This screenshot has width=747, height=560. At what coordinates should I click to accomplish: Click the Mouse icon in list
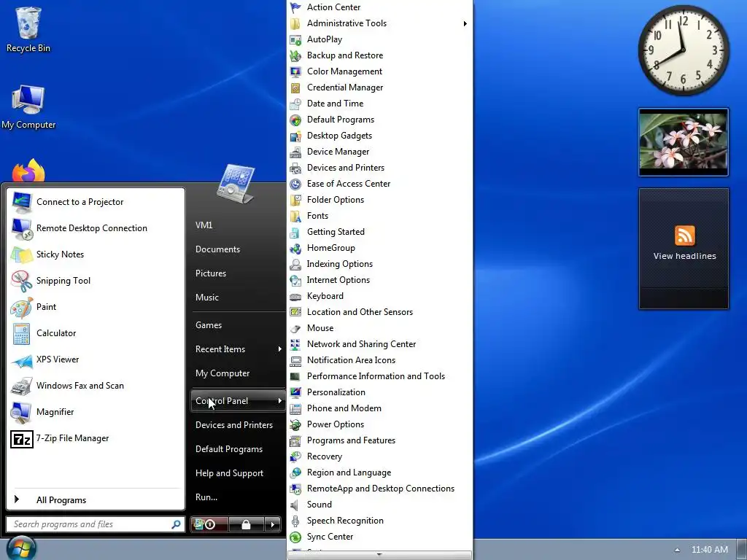(295, 329)
